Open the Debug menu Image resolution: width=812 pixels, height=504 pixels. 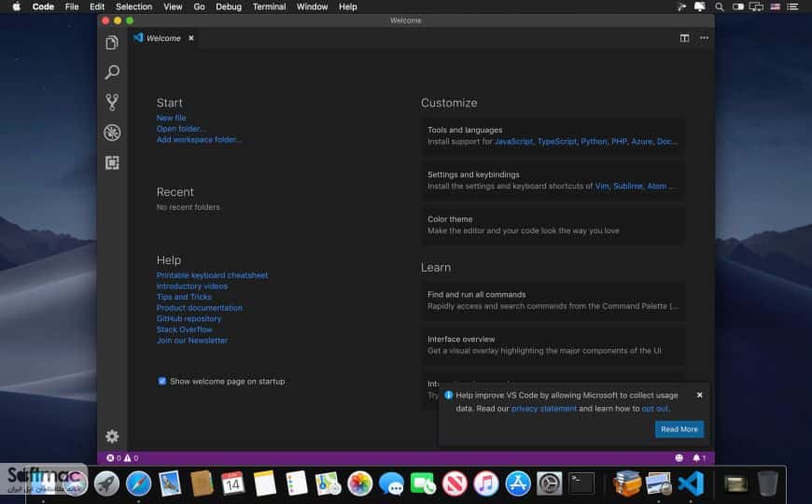click(229, 7)
